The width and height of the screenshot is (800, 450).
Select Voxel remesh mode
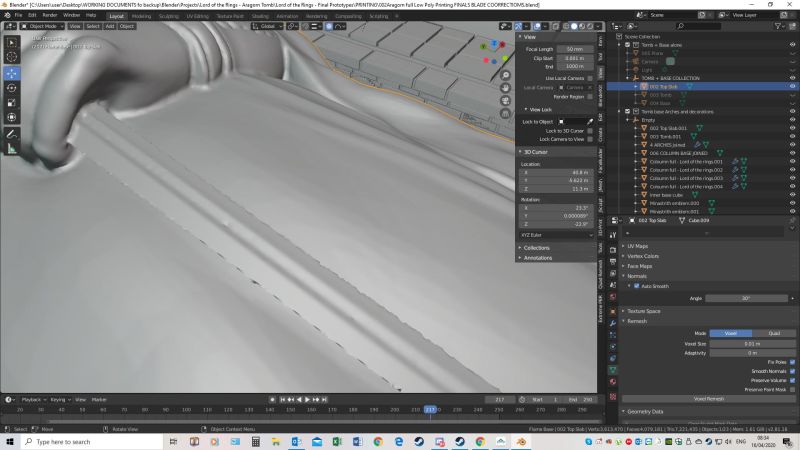(731, 333)
